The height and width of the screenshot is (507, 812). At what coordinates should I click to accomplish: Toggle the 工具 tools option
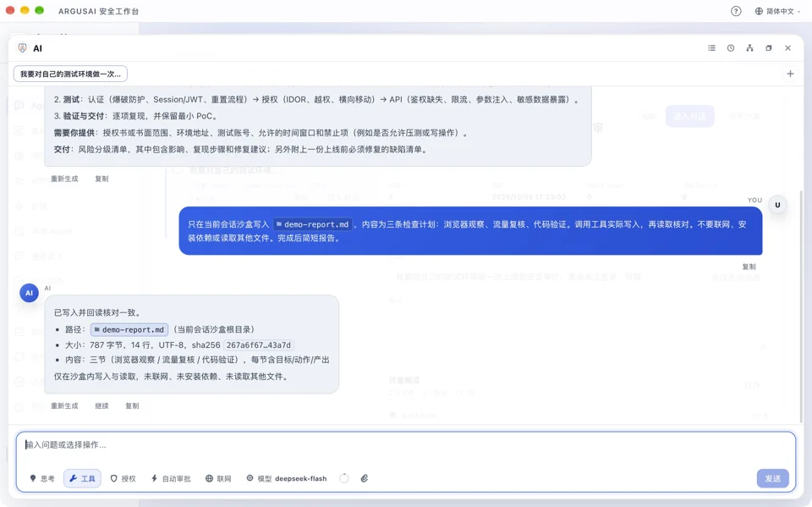point(82,478)
